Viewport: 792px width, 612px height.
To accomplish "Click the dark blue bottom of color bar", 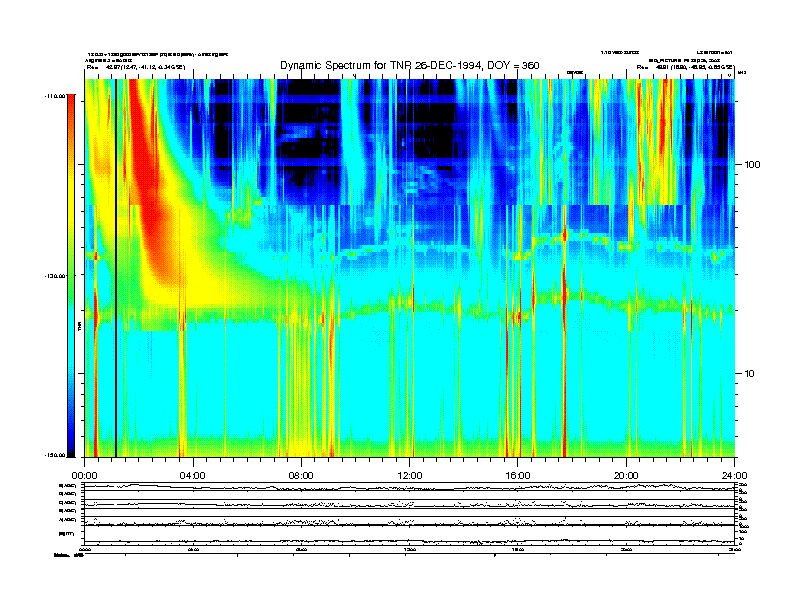I will (x=71, y=439).
